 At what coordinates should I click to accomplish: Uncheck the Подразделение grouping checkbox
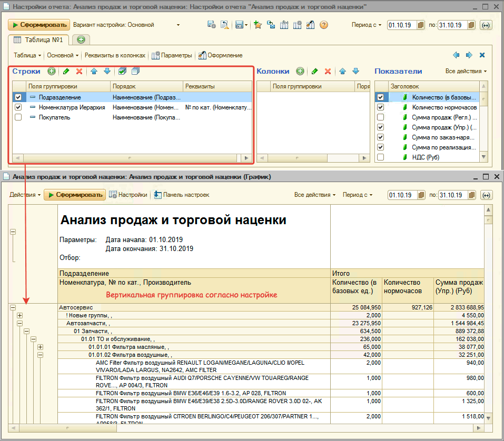coord(18,97)
